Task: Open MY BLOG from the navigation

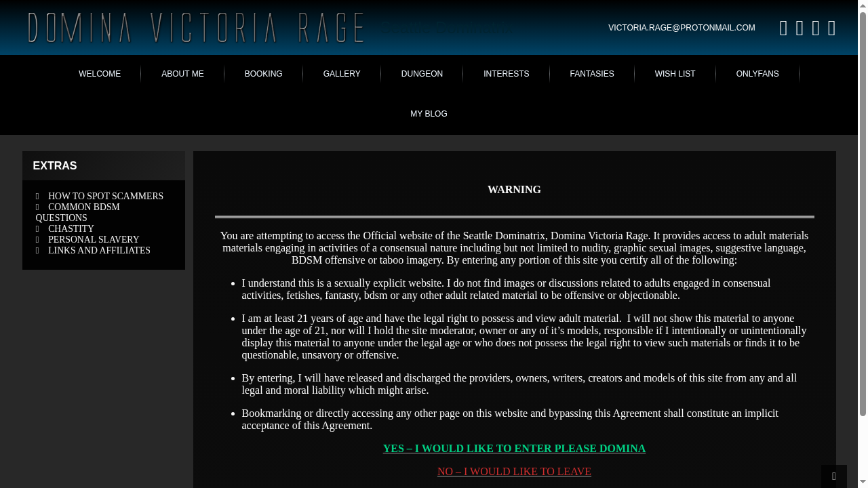Action: 429,114
